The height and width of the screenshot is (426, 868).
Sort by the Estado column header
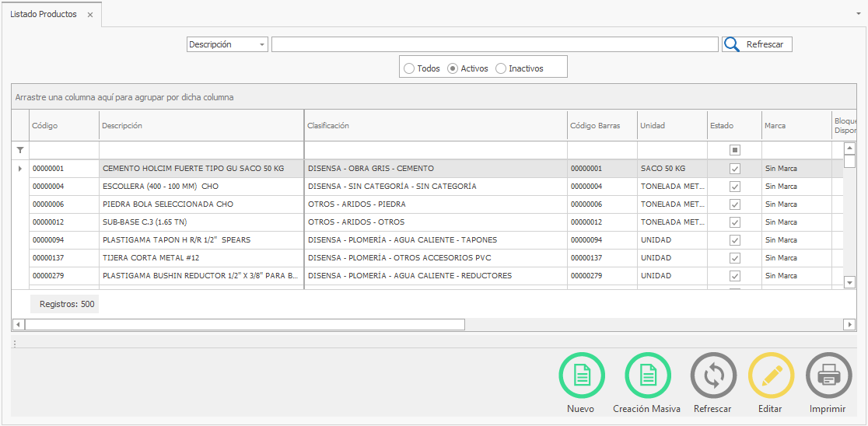734,126
